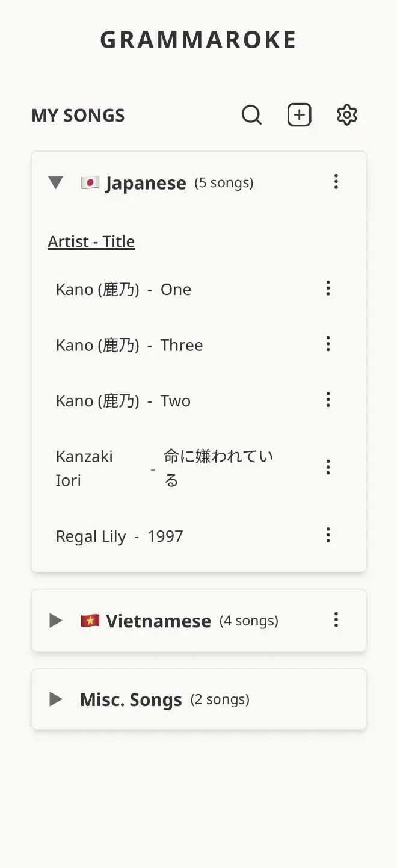Open options for Kano One song
This screenshot has width=397, height=868.
coord(328,288)
